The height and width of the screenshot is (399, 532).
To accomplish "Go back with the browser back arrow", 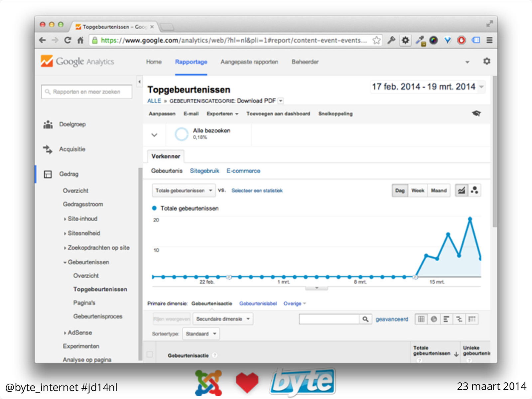I will pyautogui.click(x=42, y=40).
